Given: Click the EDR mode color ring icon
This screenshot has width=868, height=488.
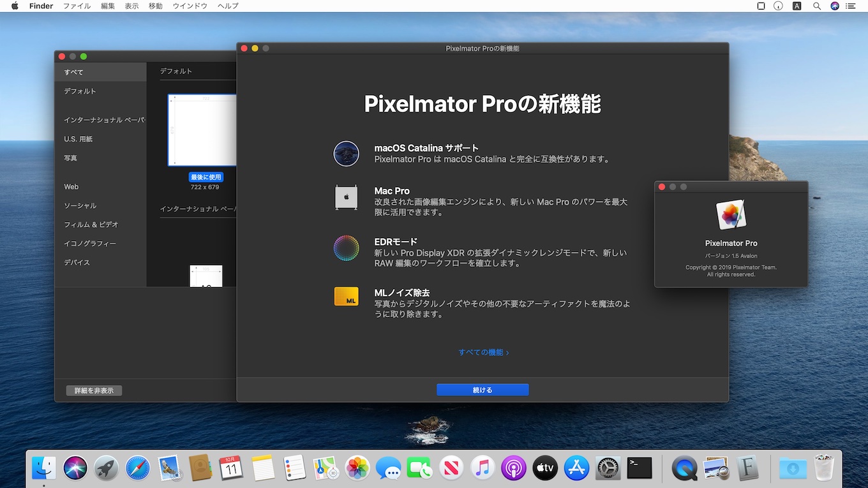Looking at the screenshot, I should pos(346,248).
